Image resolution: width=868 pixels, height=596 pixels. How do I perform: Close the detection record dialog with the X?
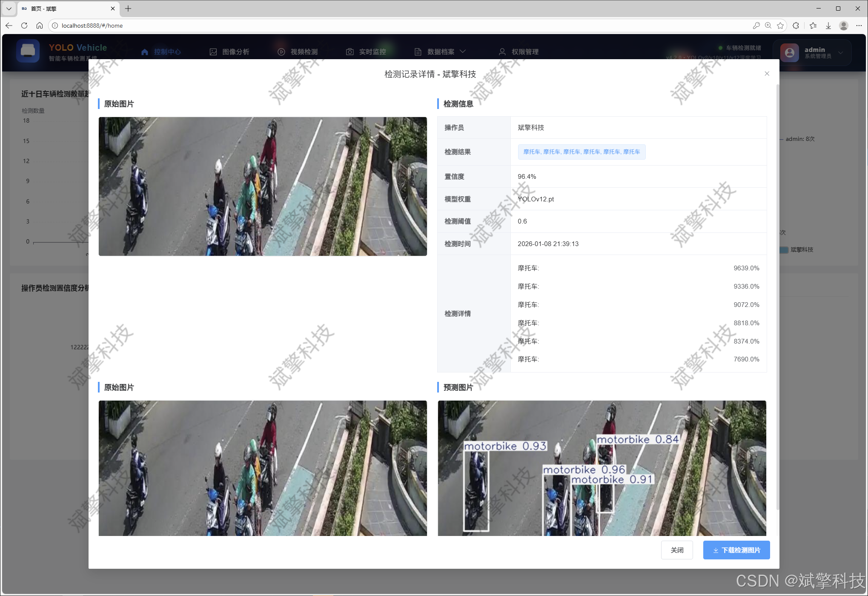pos(767,74)
